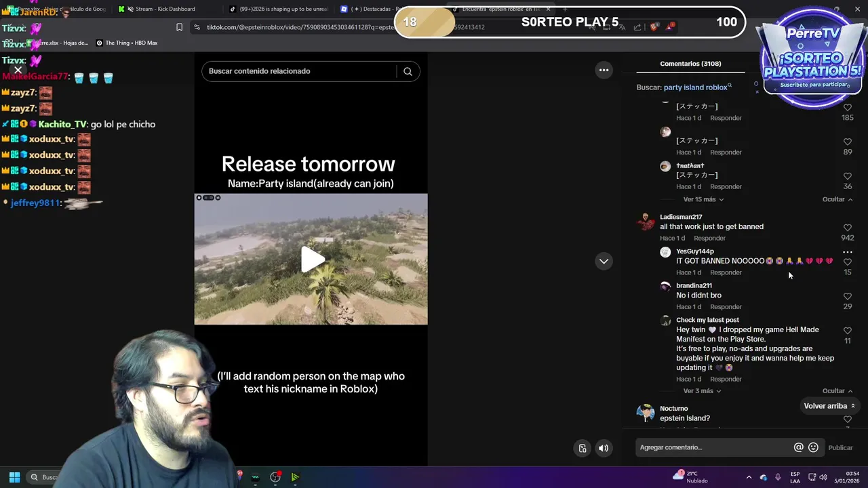Image resolution: width=868 pixels, height=488 pixels.
Task: Open brandina211's username link
Action: point(694,286)
